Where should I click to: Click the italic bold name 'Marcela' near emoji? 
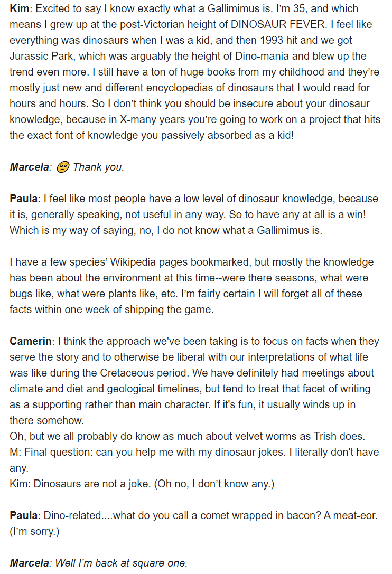(30, 167)
